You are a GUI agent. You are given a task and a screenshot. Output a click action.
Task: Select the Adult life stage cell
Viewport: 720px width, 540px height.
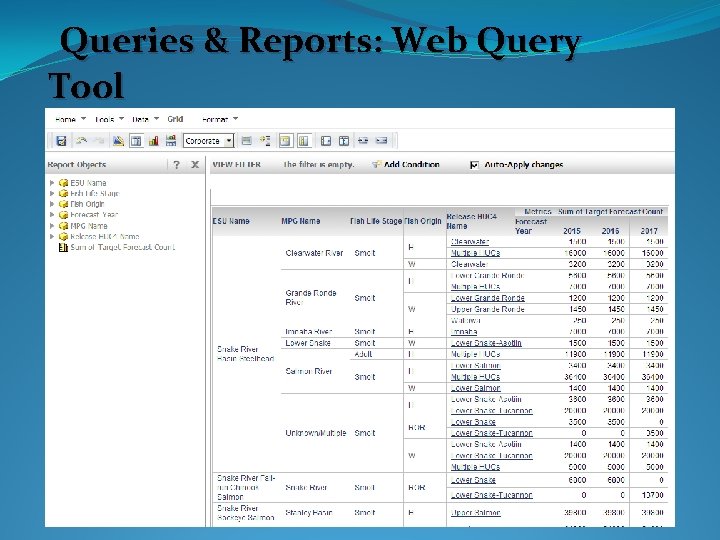click(x=363, y=354)
